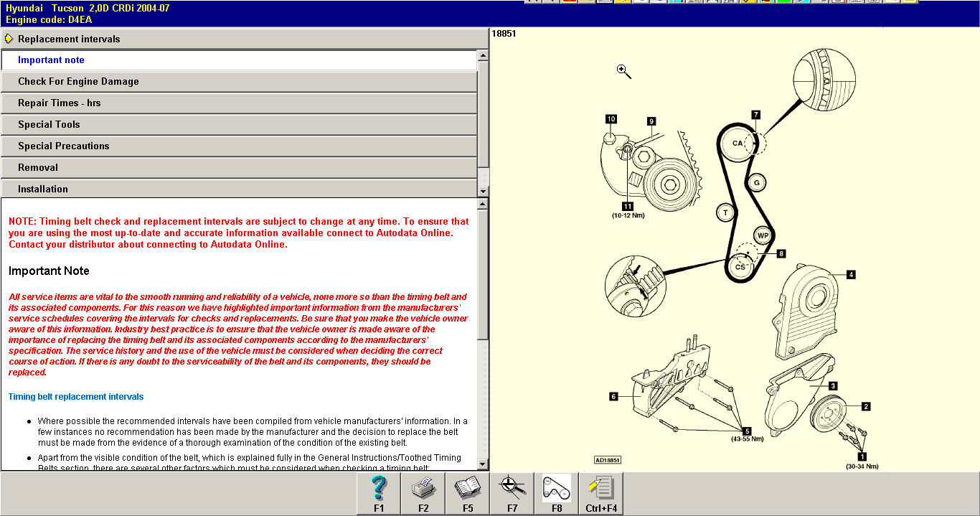
Task: Open the Installation section
Action: (x=239, y=189)
